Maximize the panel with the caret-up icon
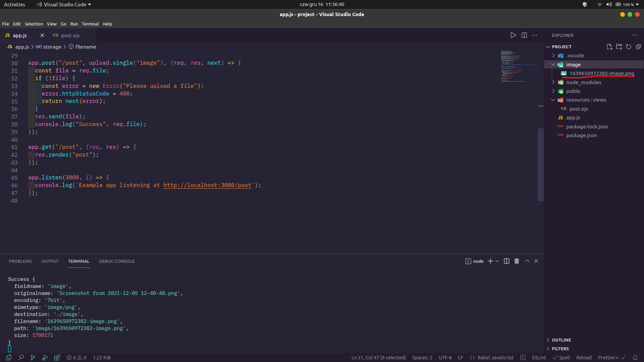This screenshot has width=644, height=362. (527, 261)
